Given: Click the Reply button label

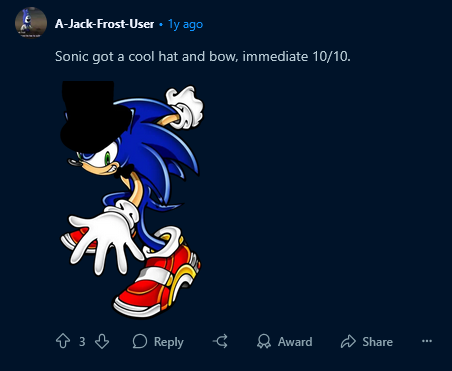Looking at the screenshot, I should click(x=169, y=342).
